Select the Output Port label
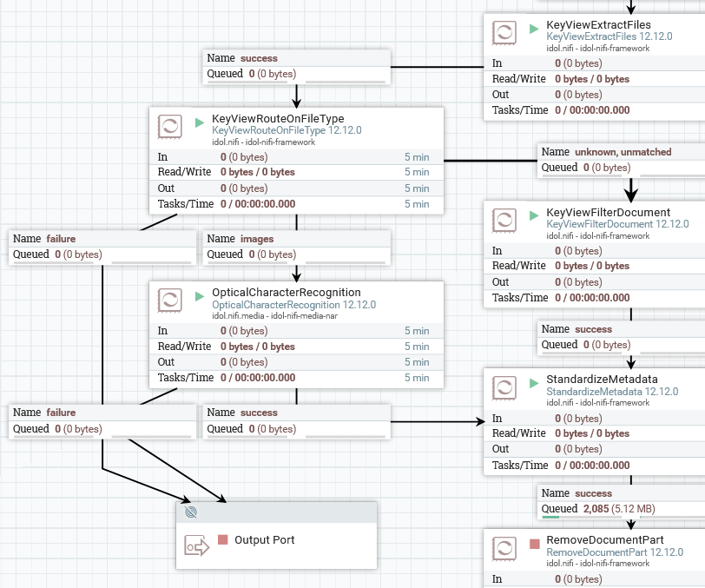 tap(264, 540)
